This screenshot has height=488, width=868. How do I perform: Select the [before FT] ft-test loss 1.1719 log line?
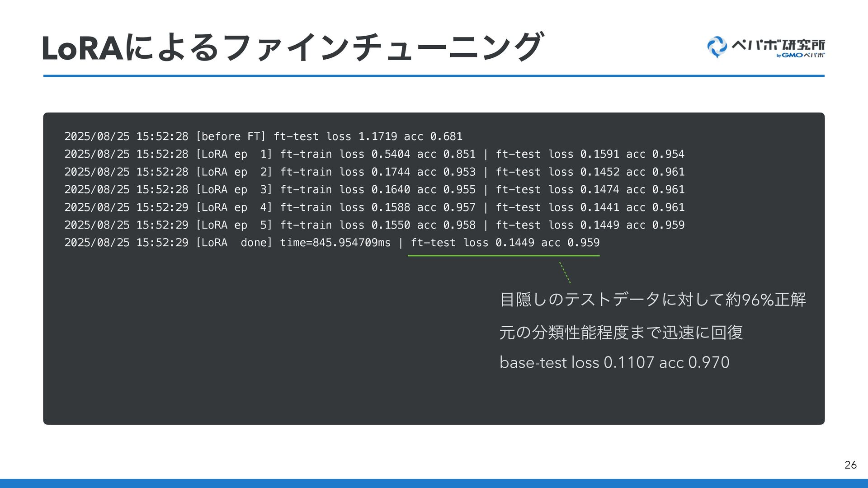coord(264,136)
